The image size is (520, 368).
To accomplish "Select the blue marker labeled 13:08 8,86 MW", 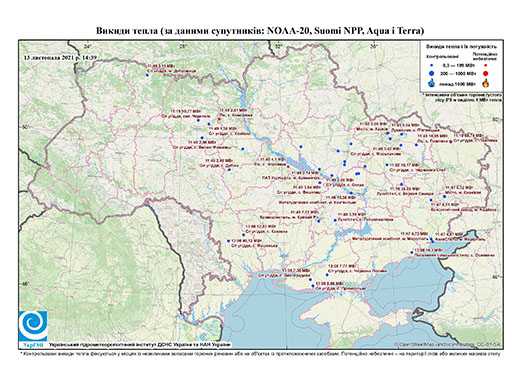I will [x=313, y=286].
